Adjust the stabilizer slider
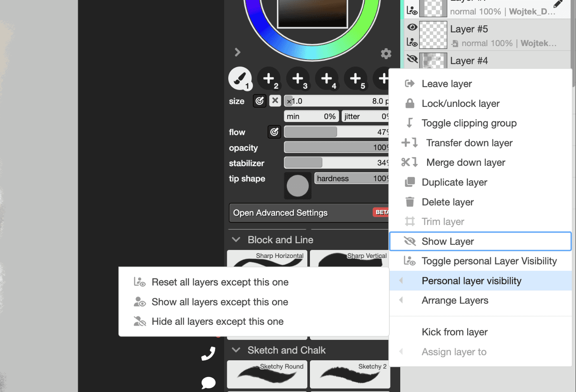The width and height of the screenshot is (576, 392). click(336, 163)
